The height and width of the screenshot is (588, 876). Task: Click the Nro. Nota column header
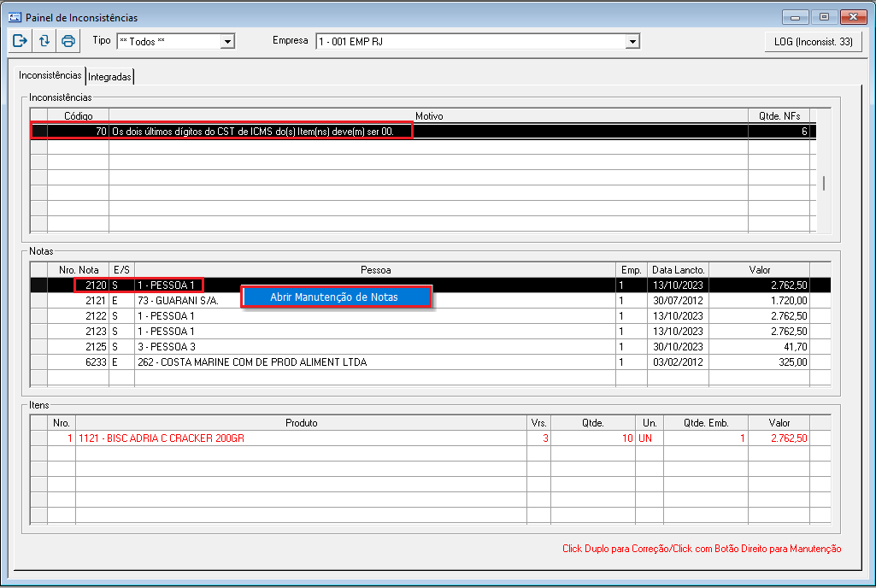(79, 270)
